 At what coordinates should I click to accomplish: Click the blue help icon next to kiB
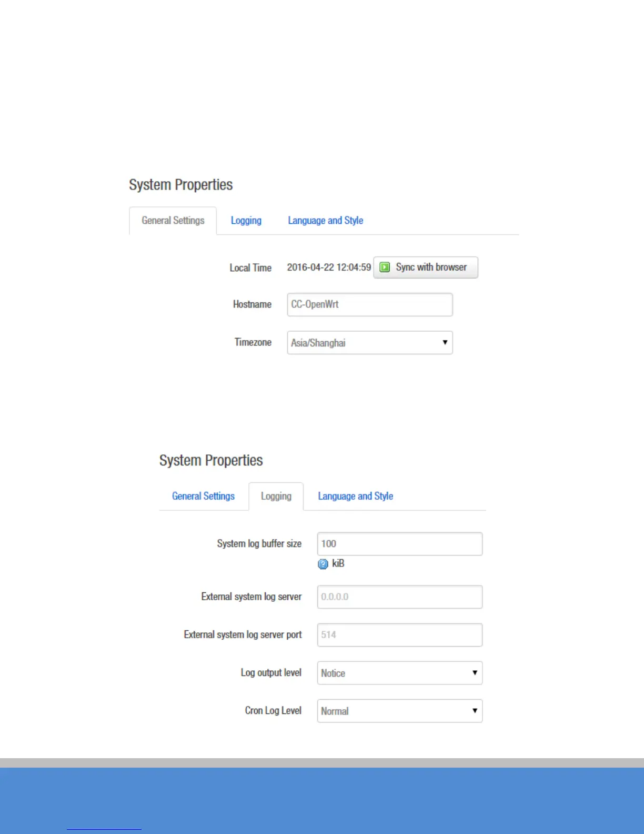[323, 564]
